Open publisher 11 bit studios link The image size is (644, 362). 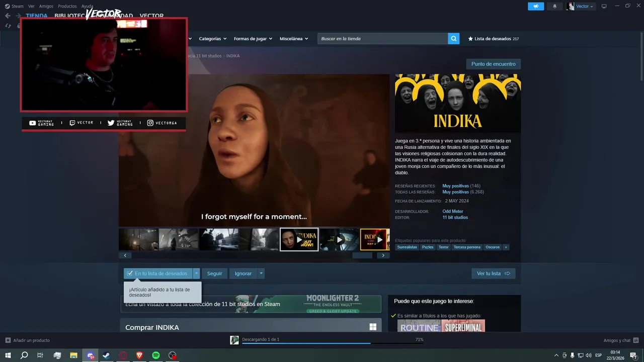pos(455,218)
